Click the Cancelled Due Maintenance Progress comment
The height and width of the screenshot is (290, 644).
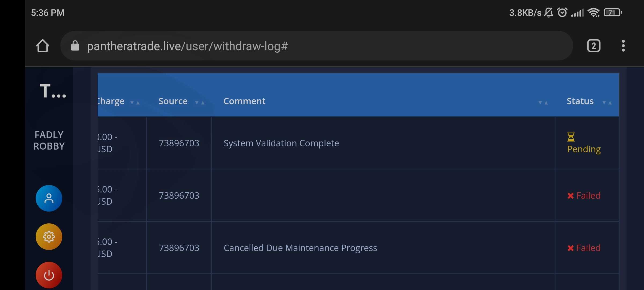pyautogui.click(x=300, y=248)
